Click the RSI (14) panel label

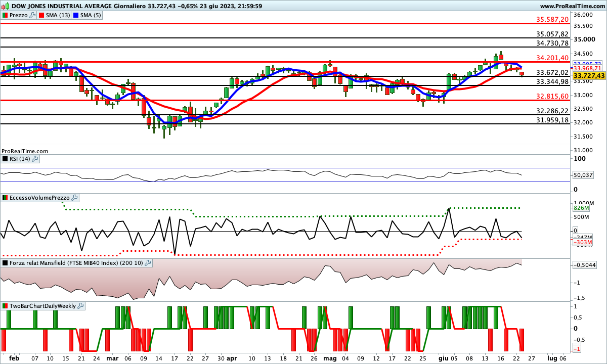point(20,159)
